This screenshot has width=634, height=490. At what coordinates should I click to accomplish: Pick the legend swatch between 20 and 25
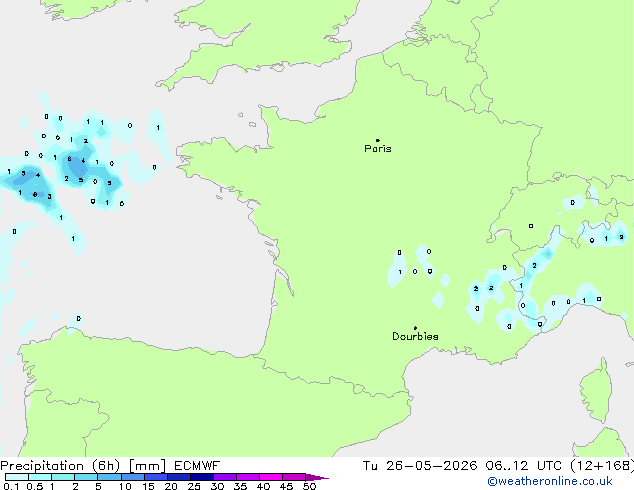pyautogui.click(x=179, y=477)
